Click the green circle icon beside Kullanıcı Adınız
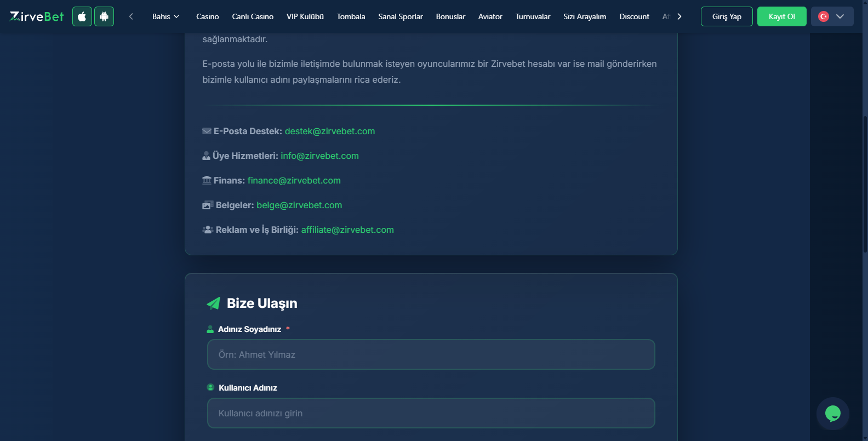Screen dimensions: 868x441 tap(210, 387)
